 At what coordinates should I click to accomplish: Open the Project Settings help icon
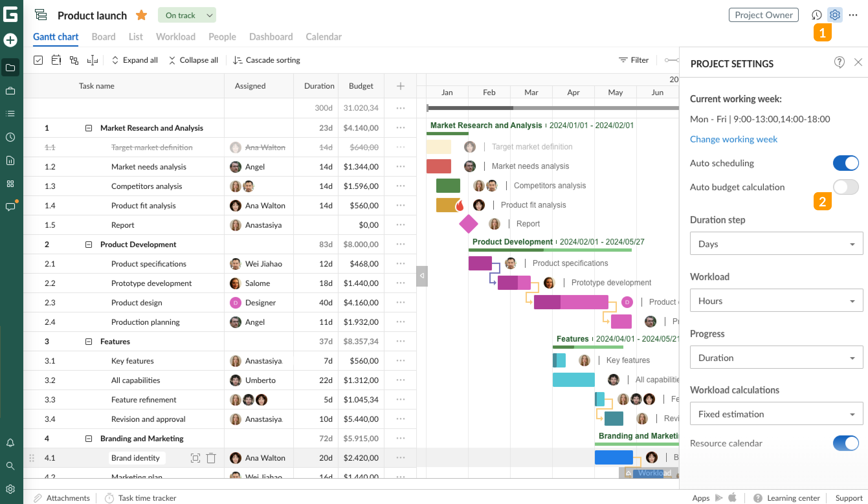839,62
